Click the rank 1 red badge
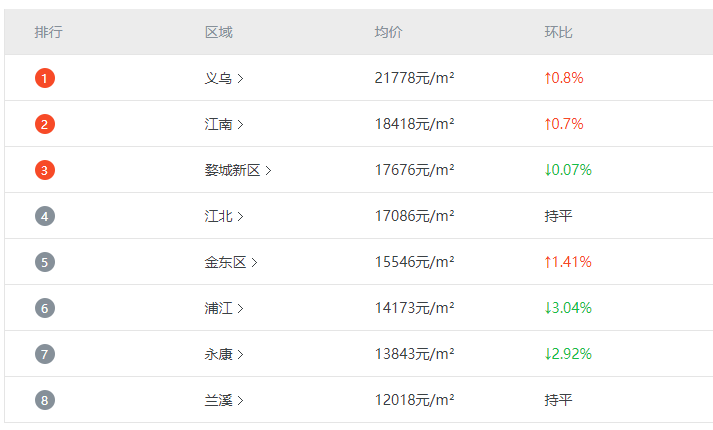This screenshot has height=430, width=713. [x=45, y=78]
